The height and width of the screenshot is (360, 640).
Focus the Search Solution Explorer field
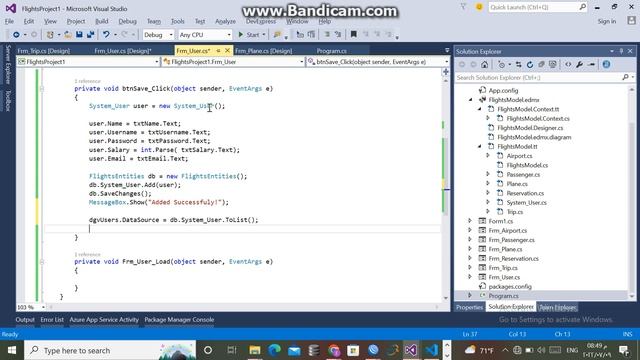tap(538, 77)
